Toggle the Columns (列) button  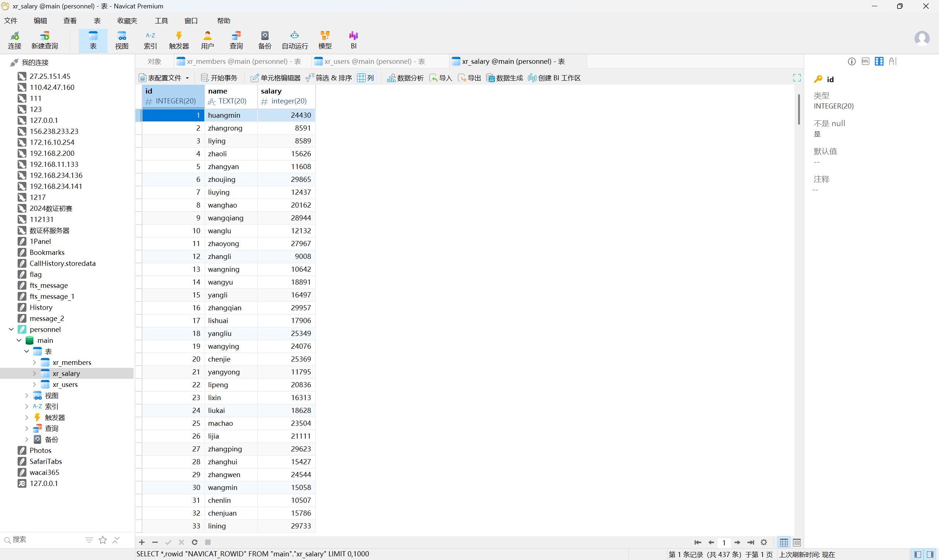[x=365, y=78]
